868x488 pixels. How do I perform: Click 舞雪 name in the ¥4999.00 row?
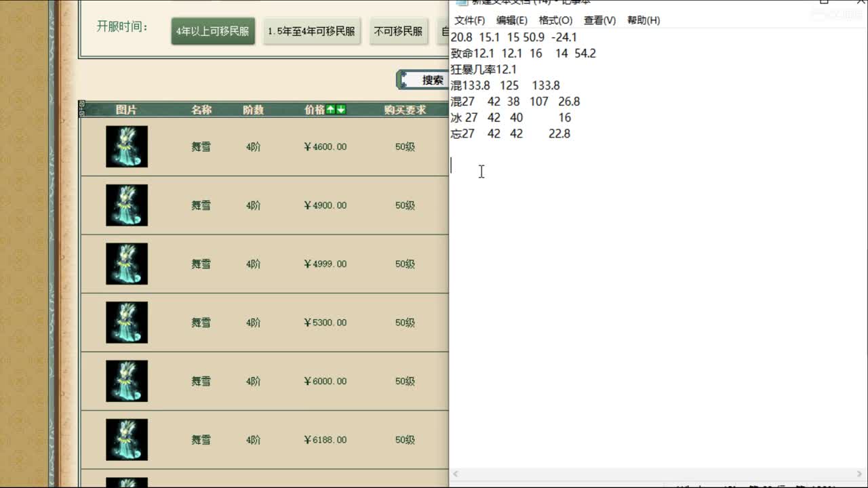(x=201, y=264)
